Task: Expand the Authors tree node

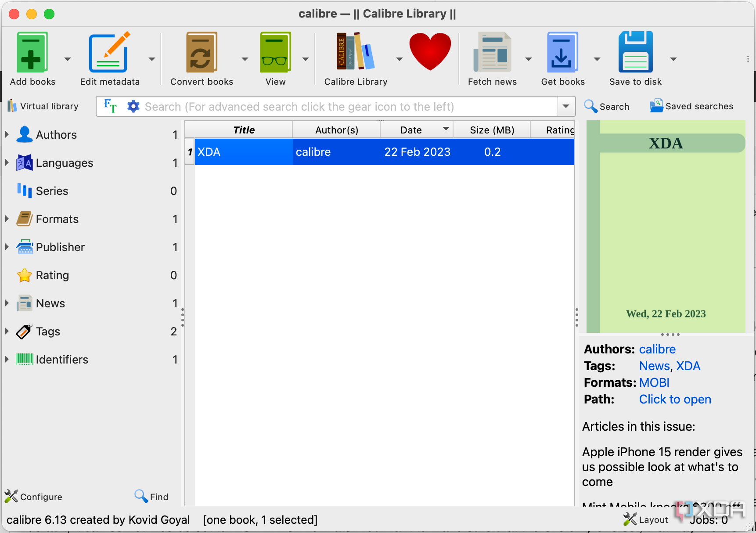Action: coord(7,134)
